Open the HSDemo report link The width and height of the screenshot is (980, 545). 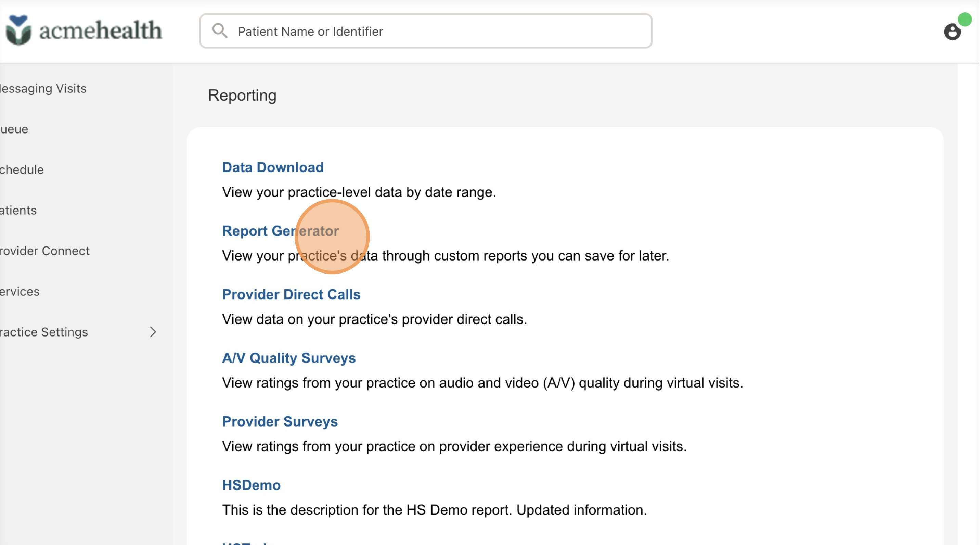pos(251,485)
